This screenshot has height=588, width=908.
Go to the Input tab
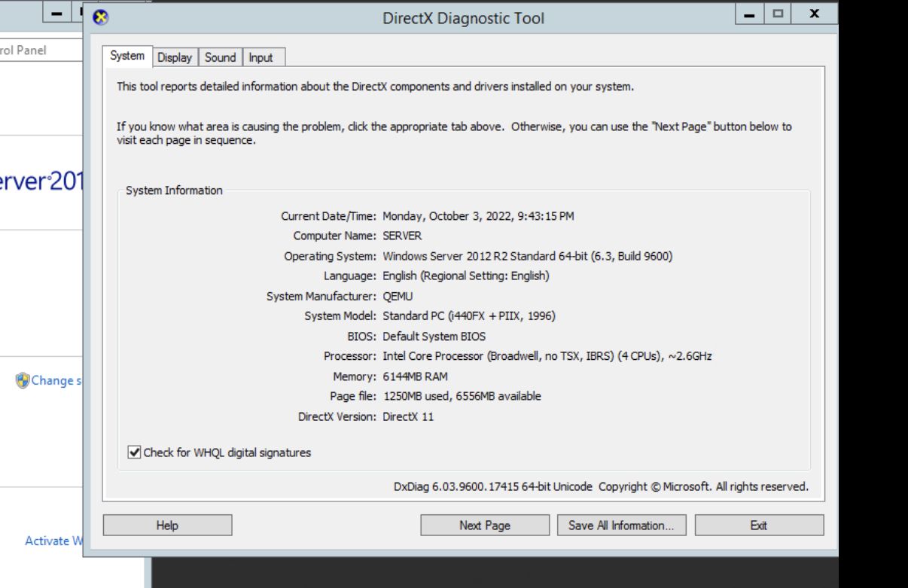pyautogui.click(x=261, y=57)
